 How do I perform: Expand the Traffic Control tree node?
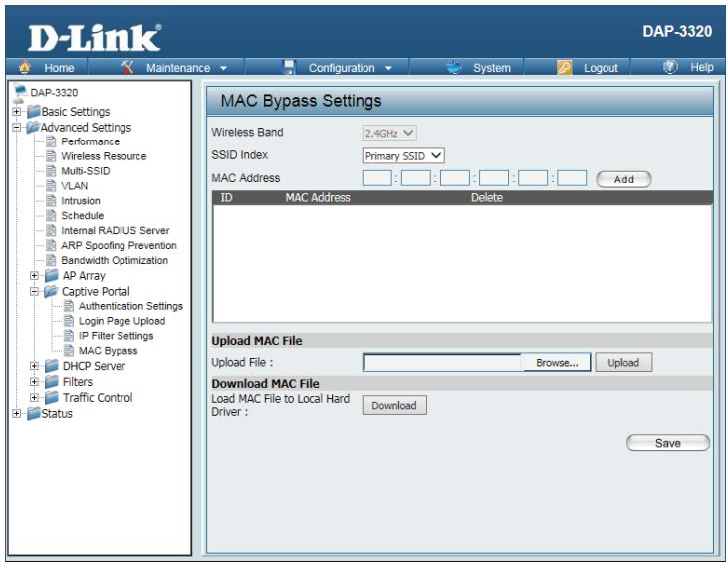click(x=34, y=398)
